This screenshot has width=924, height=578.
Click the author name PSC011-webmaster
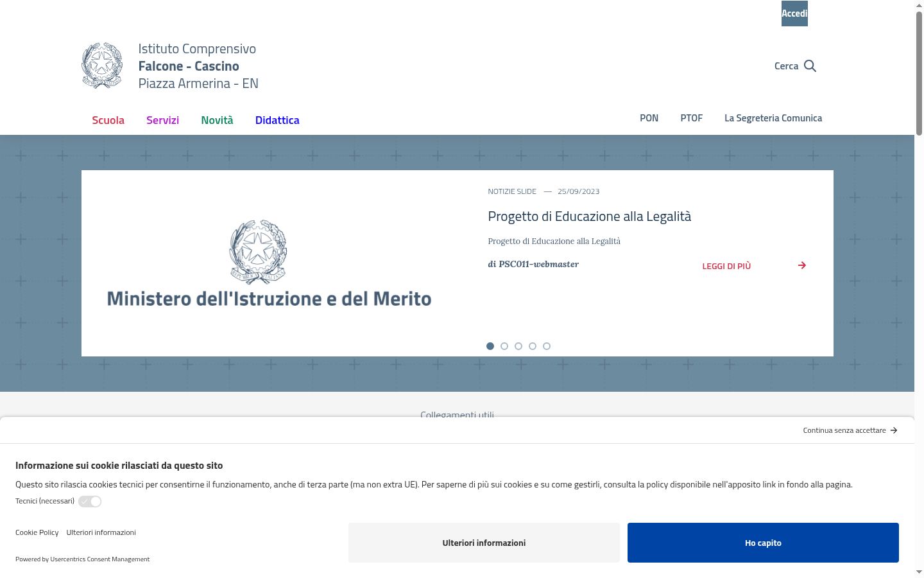[x=538, y=264]
